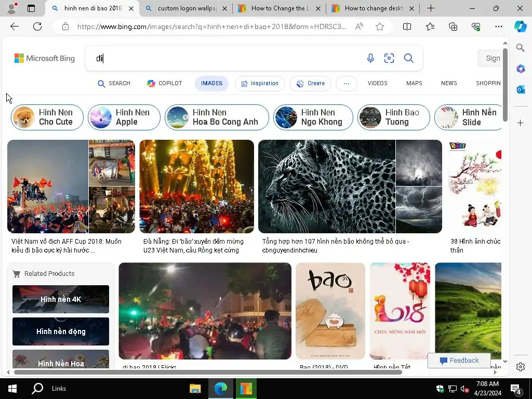Open Browser essentials heart icon
Viewport: 532px width, 399px height.
click(x=476, y=26)
